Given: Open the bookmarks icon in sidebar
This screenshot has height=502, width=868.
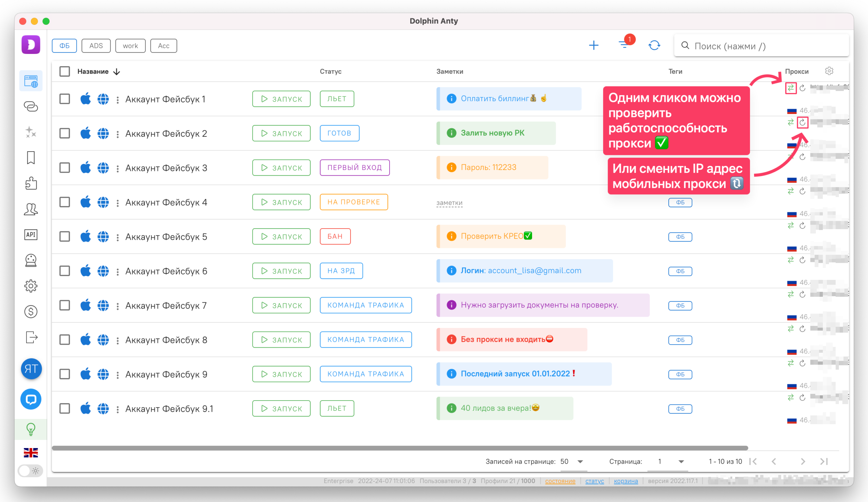Looking at the screenshot, I should [31, 158].
